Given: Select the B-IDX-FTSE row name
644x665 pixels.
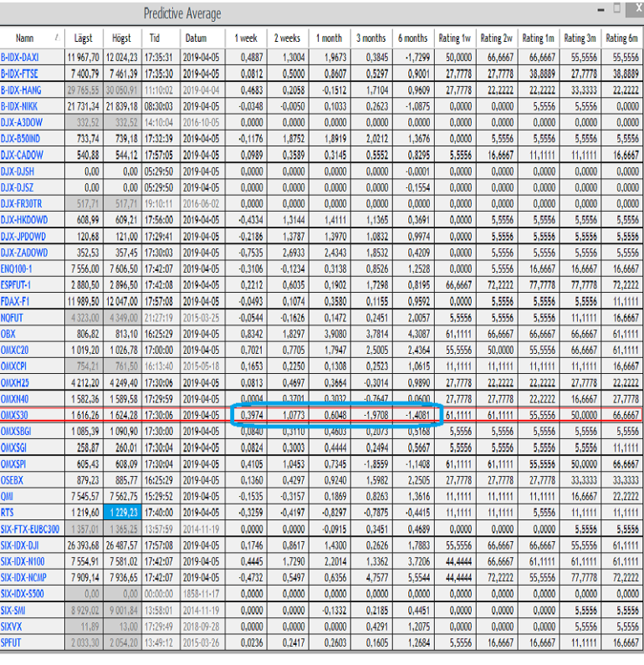Looking at the screenshot, I should [19, 74].
